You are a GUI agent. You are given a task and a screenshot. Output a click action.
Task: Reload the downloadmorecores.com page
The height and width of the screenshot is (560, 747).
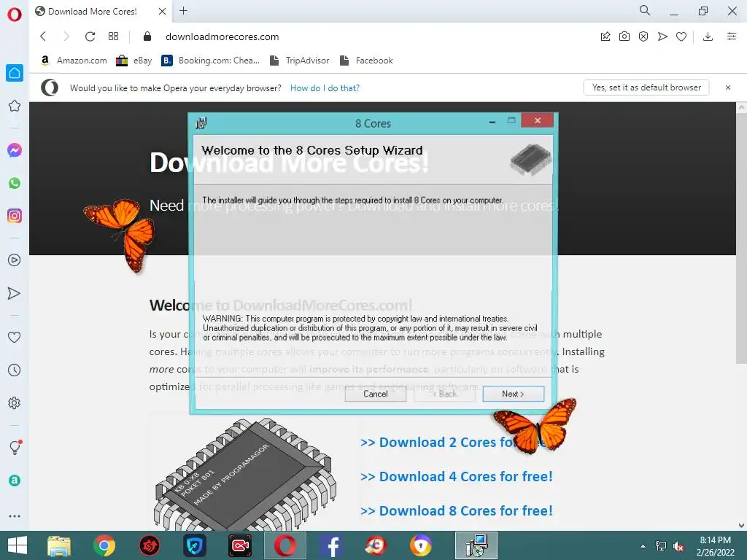[90, 36]
